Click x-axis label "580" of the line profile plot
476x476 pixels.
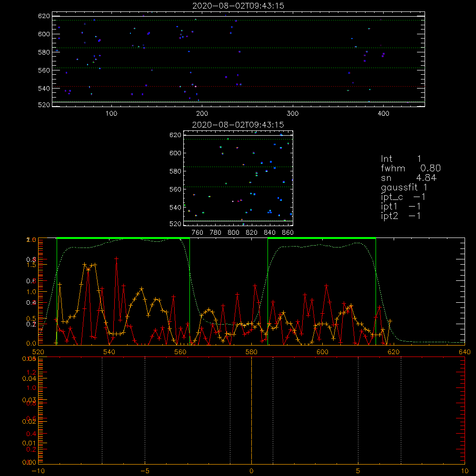251,352
